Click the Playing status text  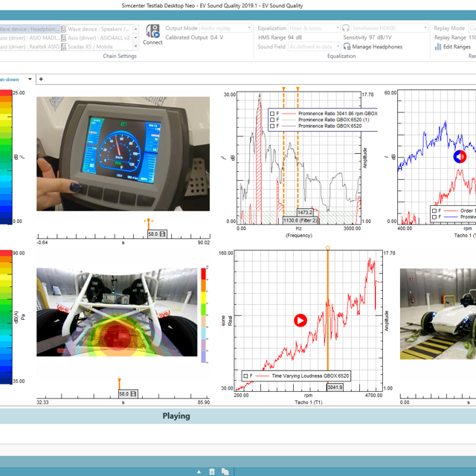pos(176,416)
